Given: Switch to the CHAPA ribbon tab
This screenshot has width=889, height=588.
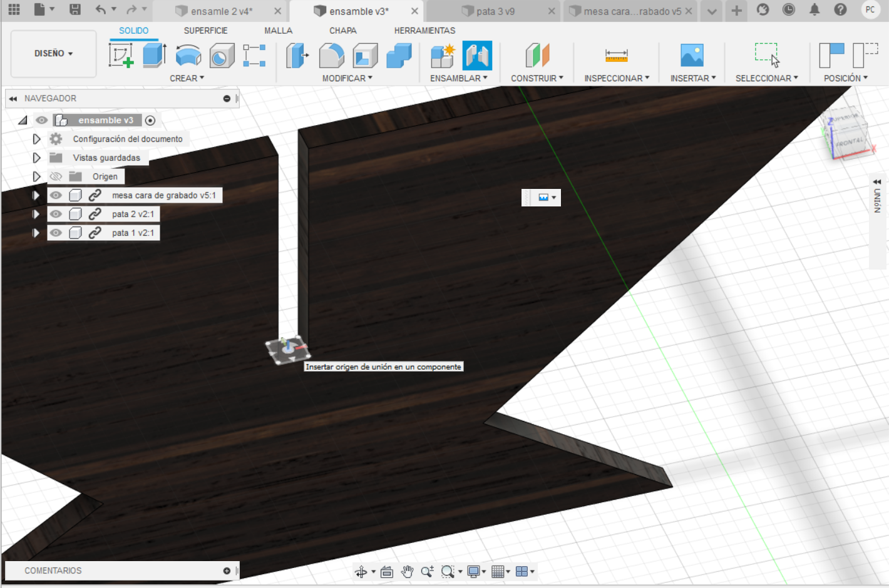Looking at the screenshot, I should pos(343,31).
